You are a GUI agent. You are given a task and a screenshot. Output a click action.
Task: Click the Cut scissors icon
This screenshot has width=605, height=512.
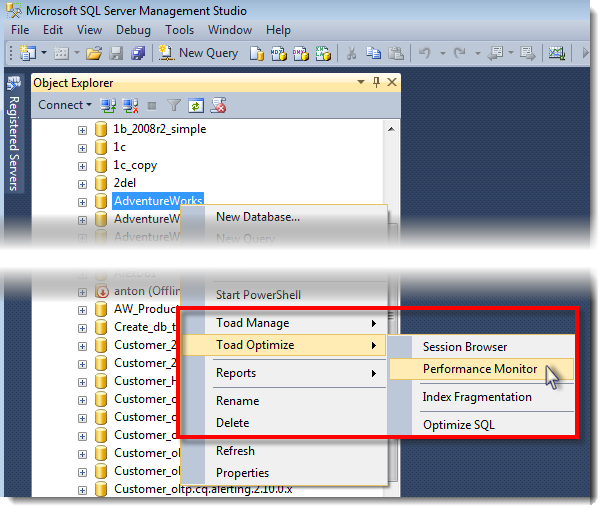351,53
